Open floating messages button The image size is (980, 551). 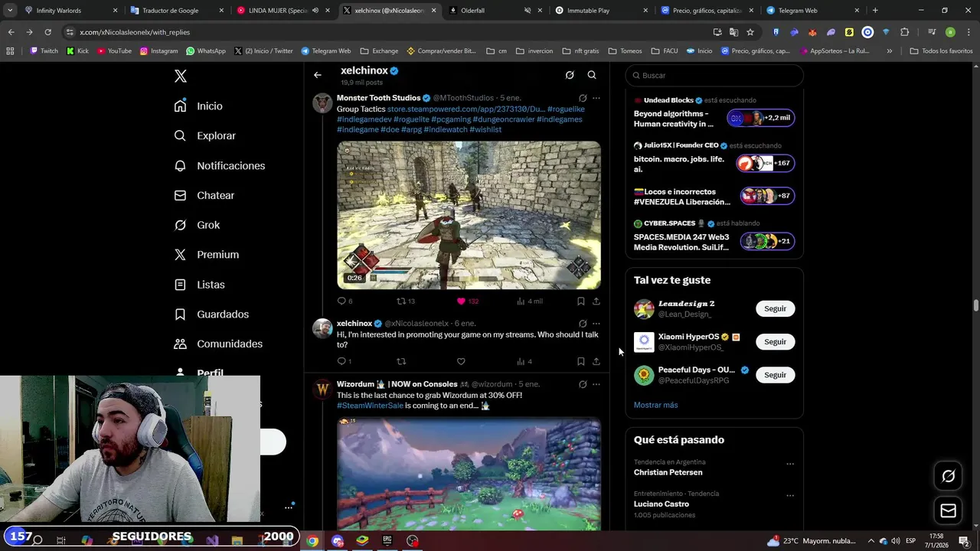pyautogui.click(x=948, y=510)
